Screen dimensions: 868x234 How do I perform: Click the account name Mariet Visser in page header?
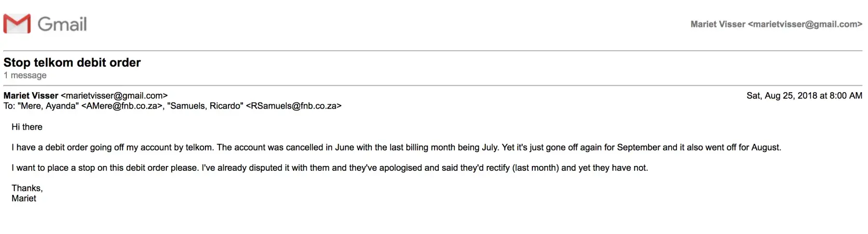(x=718, y=24)
